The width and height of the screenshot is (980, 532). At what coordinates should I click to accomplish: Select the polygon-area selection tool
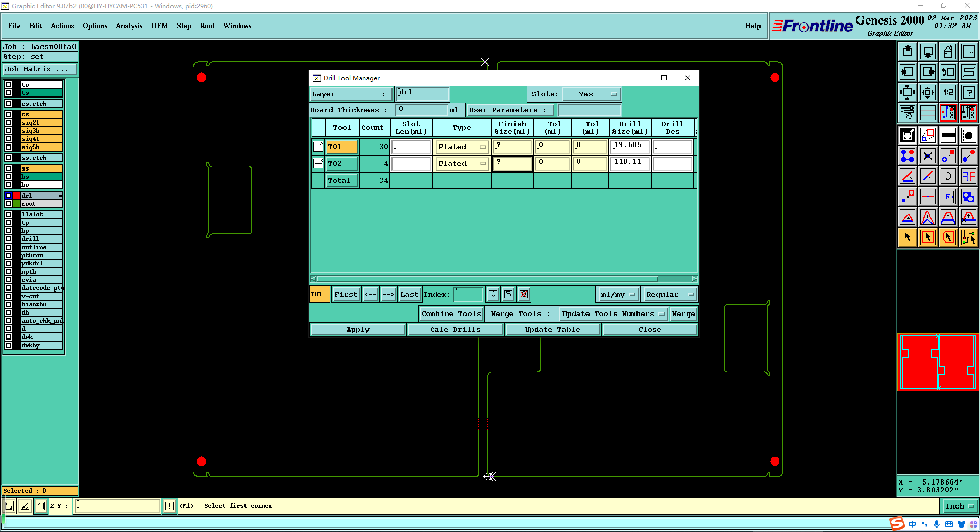click(948, 237)
